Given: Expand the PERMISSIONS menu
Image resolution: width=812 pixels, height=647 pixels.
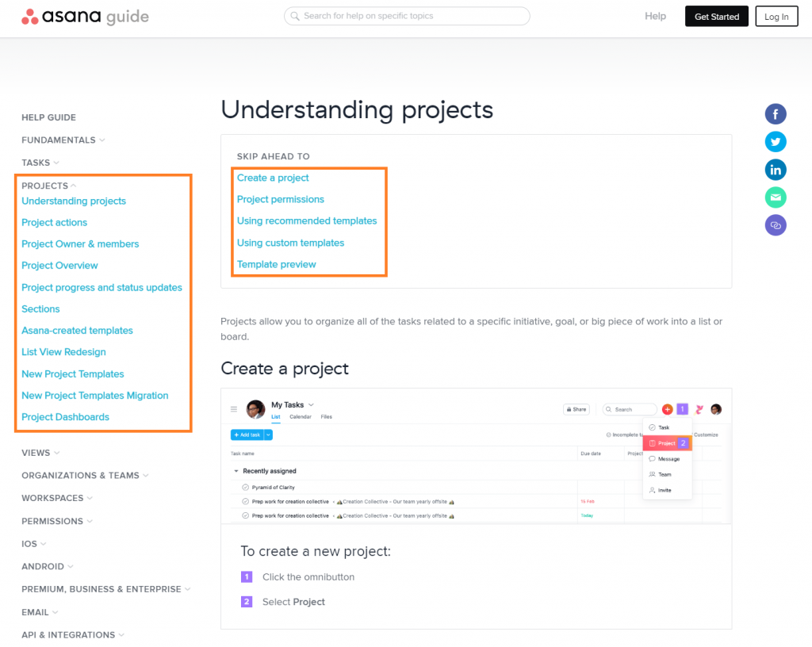Looking at the screenshot, I should [57, 521].
